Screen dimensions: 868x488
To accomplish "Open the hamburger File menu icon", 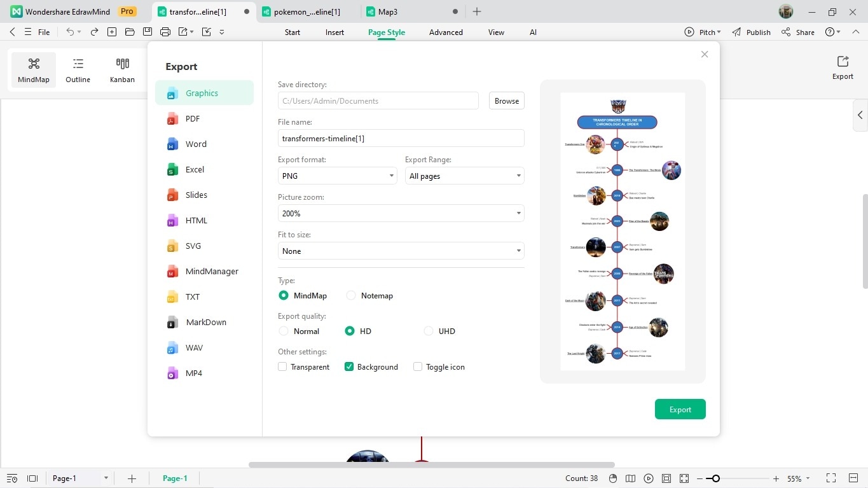I will [x=28, y=32].
